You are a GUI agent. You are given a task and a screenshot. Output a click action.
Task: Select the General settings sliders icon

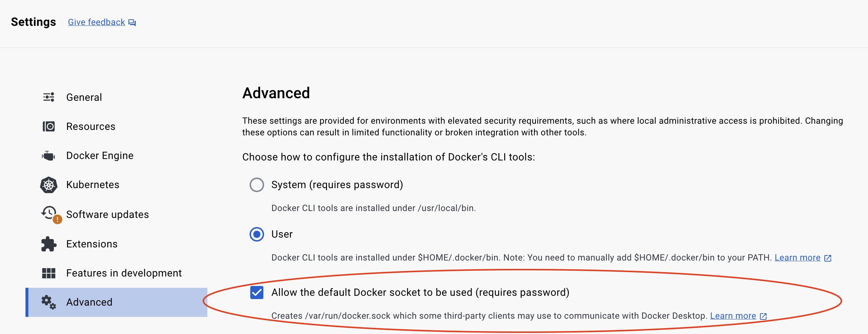[48, 97]
